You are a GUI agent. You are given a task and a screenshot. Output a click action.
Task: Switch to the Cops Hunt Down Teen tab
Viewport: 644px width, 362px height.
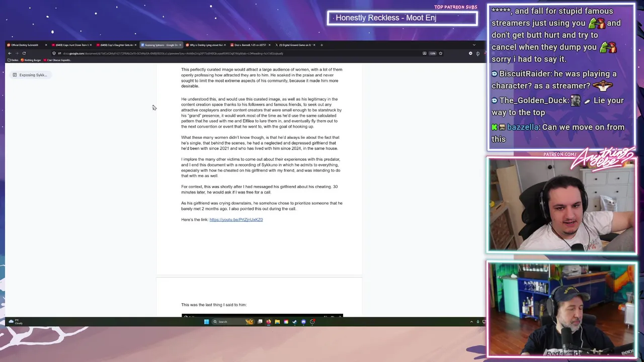(71, 45)
